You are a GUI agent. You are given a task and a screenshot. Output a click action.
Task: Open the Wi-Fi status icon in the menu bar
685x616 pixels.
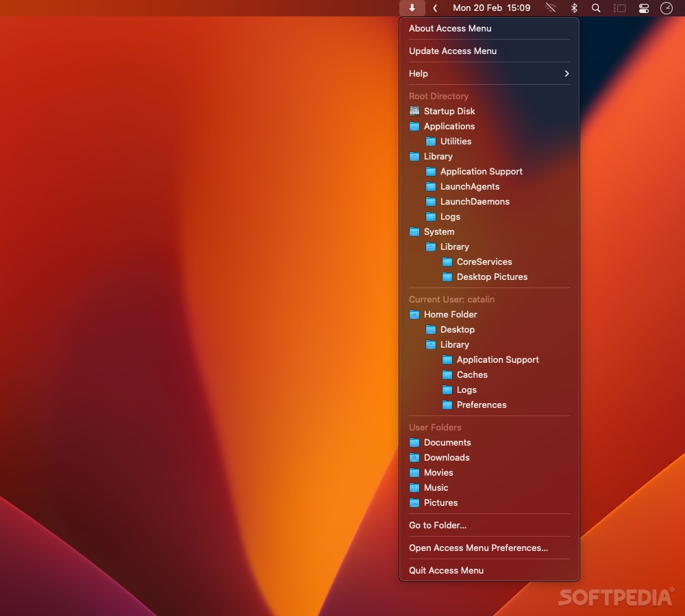[551, 8]
